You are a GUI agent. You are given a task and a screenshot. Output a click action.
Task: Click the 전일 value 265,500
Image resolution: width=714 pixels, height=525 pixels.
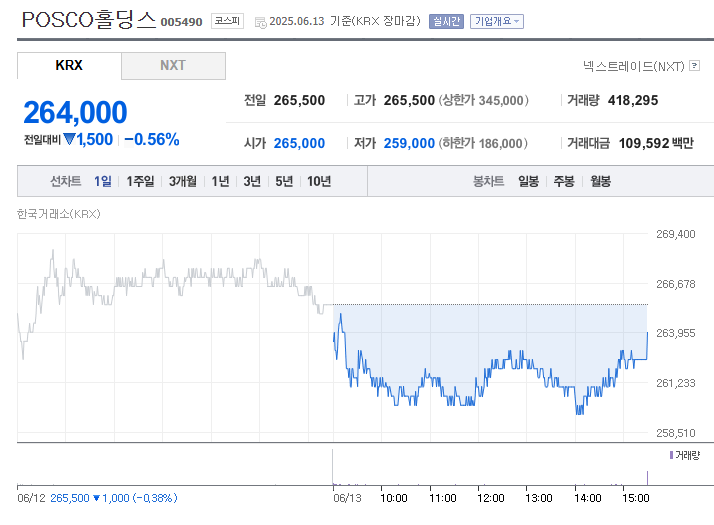[299, 100]
